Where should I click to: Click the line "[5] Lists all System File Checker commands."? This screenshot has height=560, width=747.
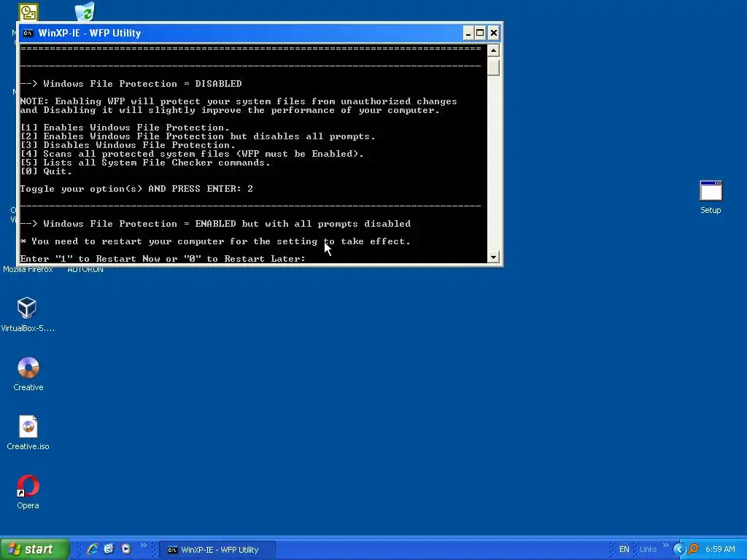coord(145,163)
